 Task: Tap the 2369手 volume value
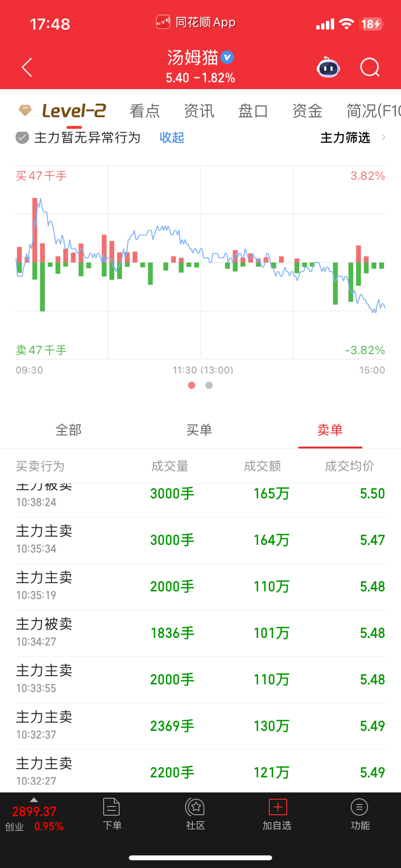172,726
